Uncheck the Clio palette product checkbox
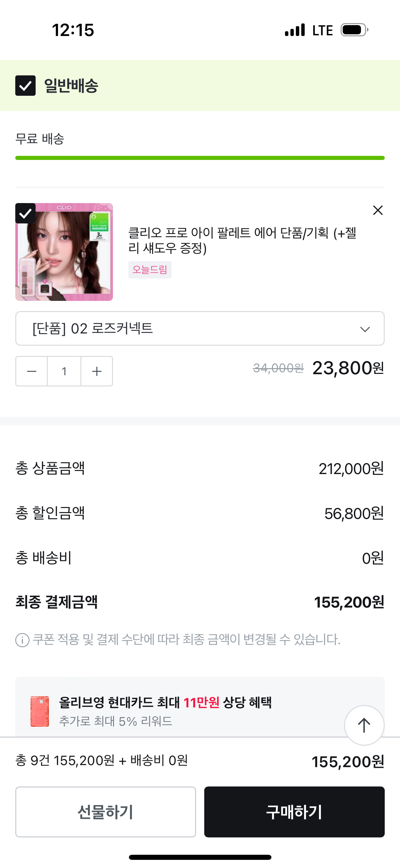 [x=25, y=213]
